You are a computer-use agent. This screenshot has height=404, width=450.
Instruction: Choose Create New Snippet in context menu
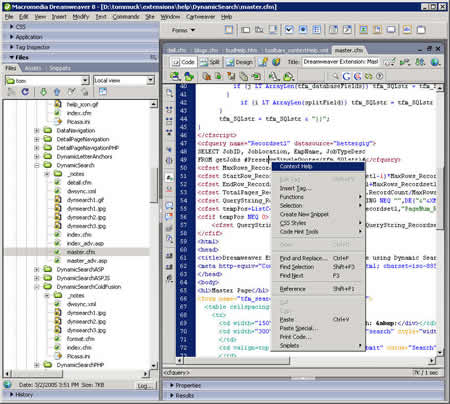point(318,214)
